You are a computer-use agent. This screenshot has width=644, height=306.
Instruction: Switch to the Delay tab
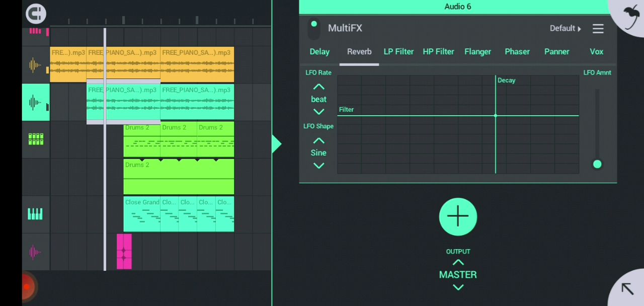[319, 52]
